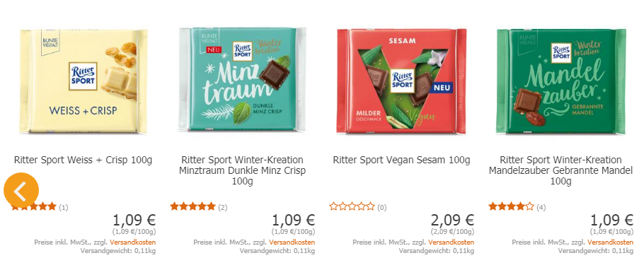Screen dimensions: 644x258
Task: Click empty star rating of Vegan Sesam
Action: (x=352, y=206)
